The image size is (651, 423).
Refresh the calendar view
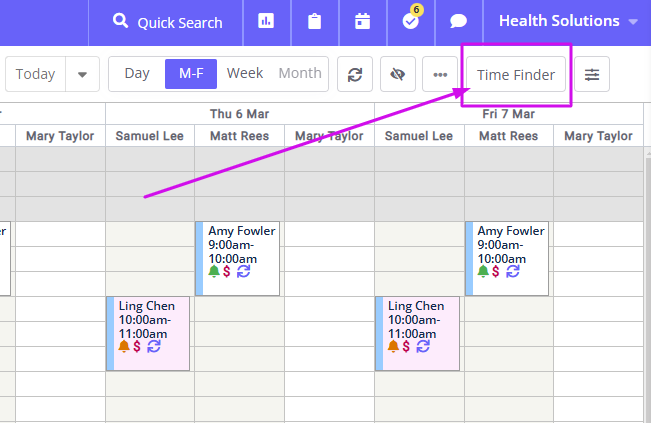click(354, 74)
